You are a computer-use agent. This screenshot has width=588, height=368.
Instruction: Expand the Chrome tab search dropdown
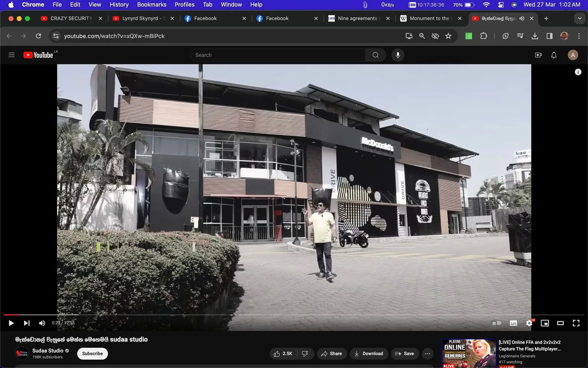point(580,18)
